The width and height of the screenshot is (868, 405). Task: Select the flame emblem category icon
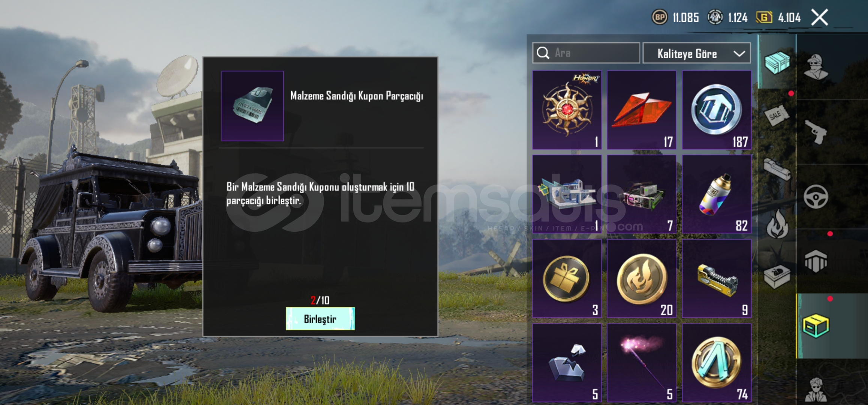point(777,224)
